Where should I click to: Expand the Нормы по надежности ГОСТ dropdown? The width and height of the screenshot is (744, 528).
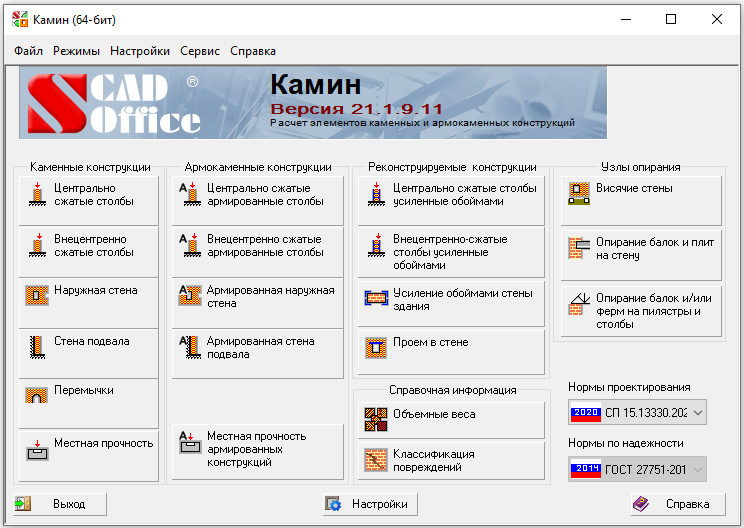click(698, 469)
